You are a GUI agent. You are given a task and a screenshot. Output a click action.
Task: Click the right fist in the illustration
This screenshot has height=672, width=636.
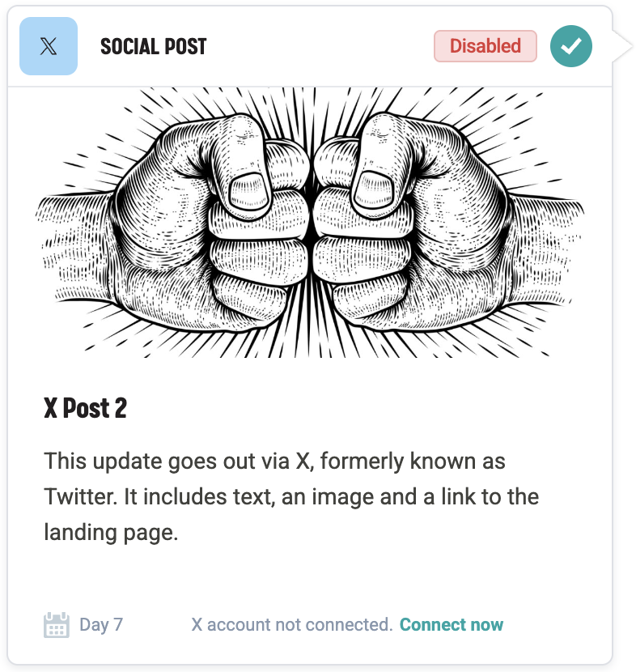point(413,235)
